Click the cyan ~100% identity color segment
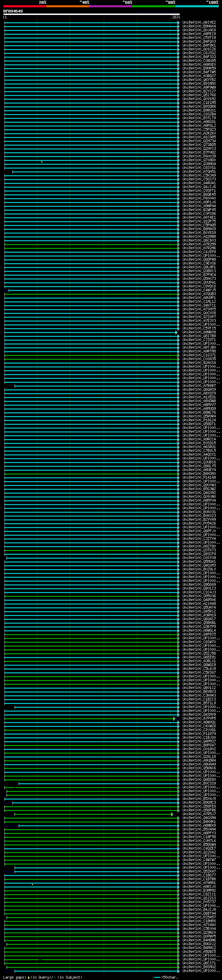The width and height of the screenshot is (222, 980). [197, 6]
